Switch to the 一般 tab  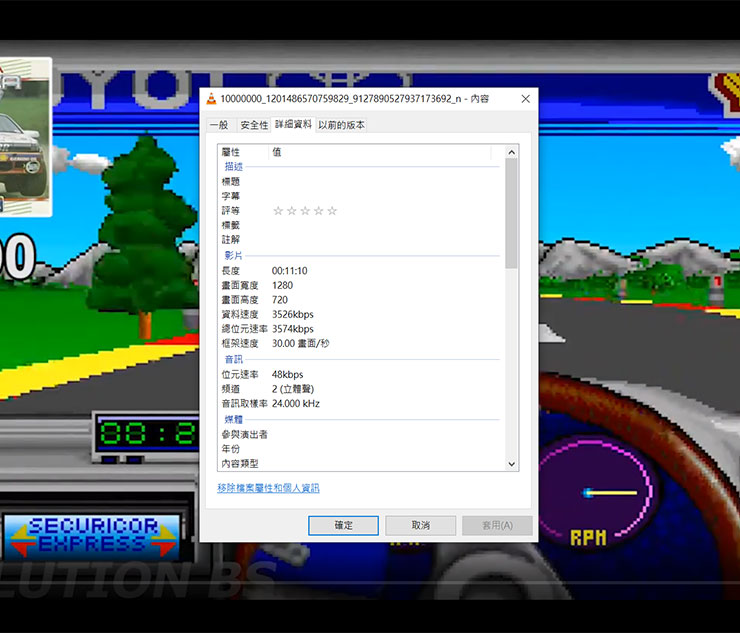pos(218,125)
